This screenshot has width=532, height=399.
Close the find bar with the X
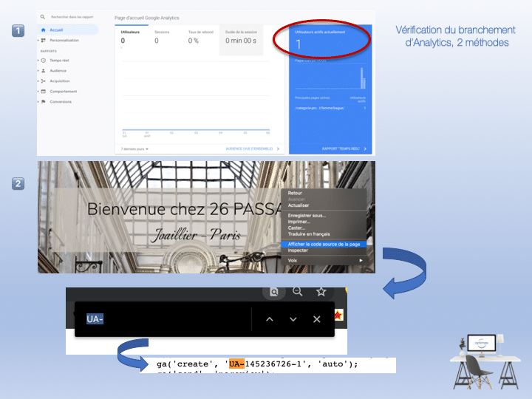click(317, 319)
